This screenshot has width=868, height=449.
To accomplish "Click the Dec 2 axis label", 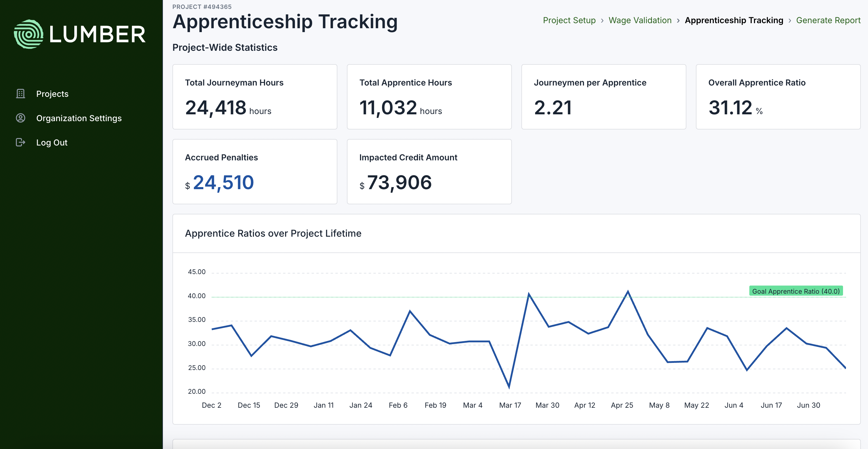I will pos(211,405).
